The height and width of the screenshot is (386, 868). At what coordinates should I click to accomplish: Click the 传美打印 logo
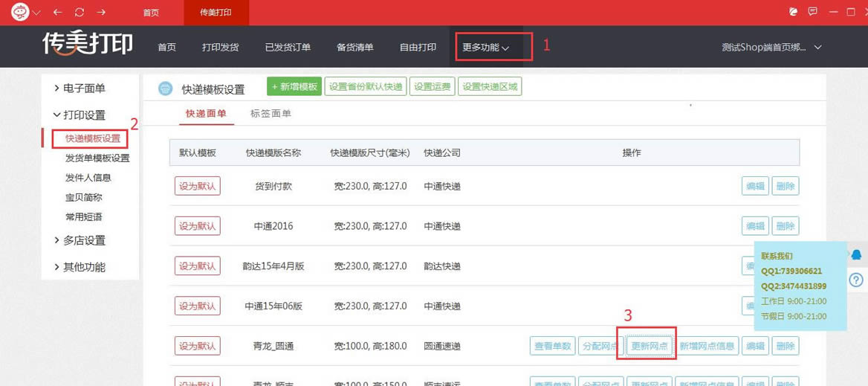88,44
